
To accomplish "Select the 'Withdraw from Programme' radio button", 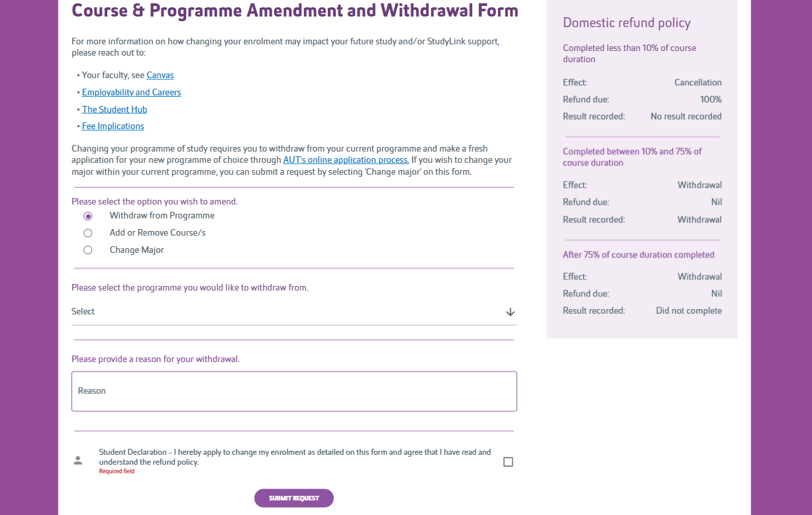I will [88, 216].
